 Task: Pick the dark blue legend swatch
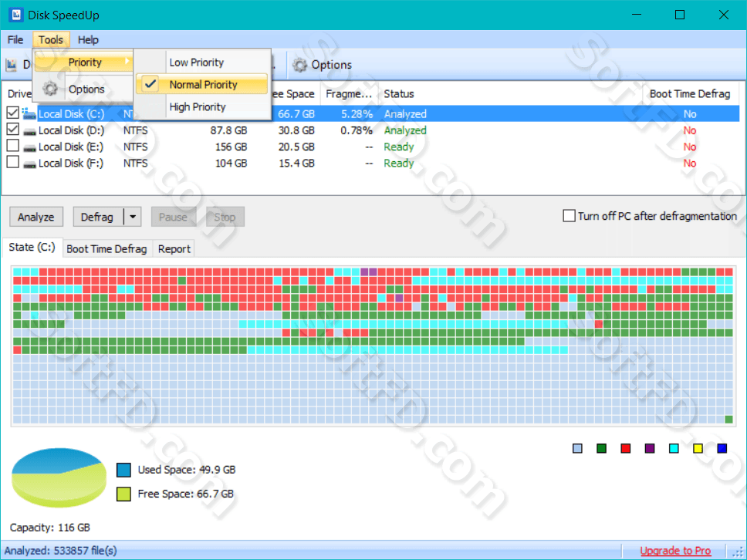pyautogui.click(x=722, y=448)
